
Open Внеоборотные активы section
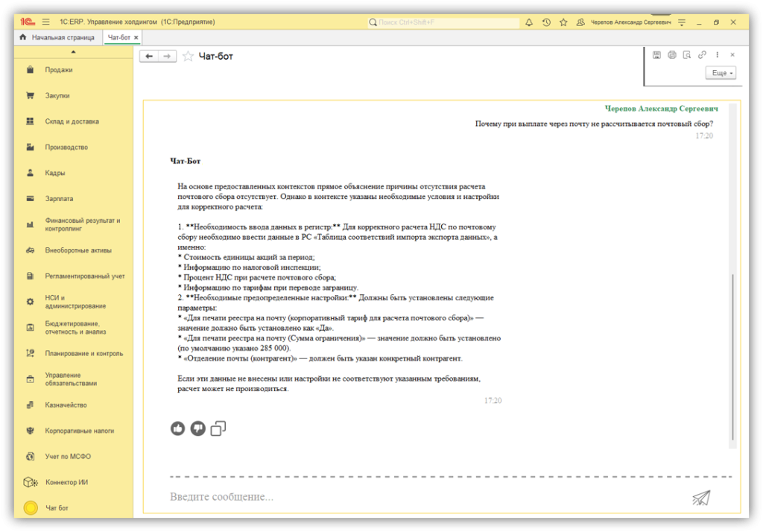tap(74, 250)
